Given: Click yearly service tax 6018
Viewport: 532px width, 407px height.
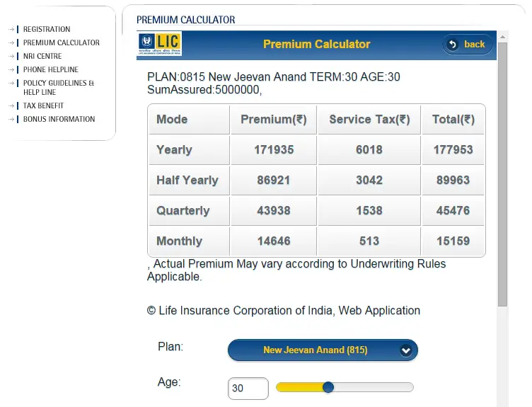Looking at the screenshot, I should coord(369,149).
